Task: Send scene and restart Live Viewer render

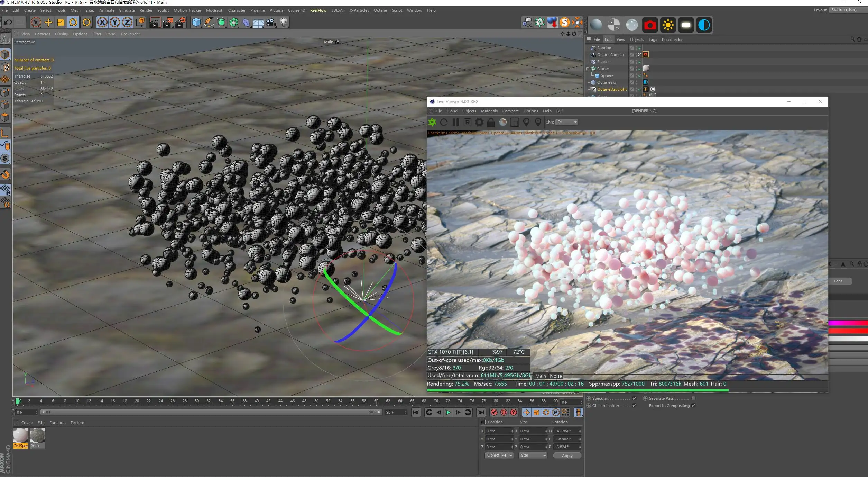Action: 432,122
